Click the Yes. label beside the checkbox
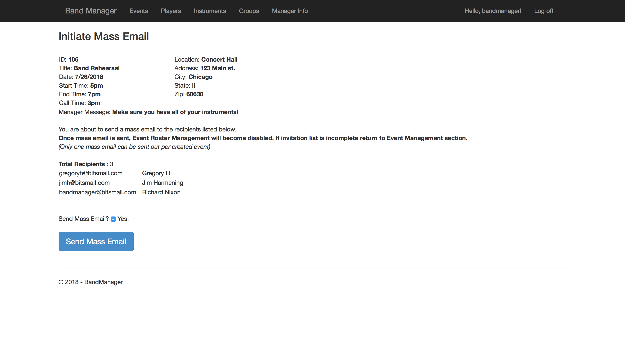This screenshot has height=364, width=625. [123, 219]
